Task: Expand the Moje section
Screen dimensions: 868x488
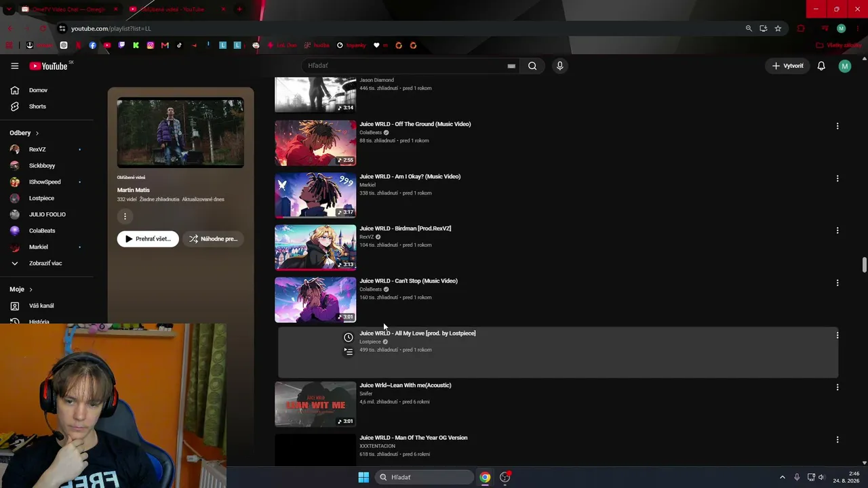Action: 21,289
